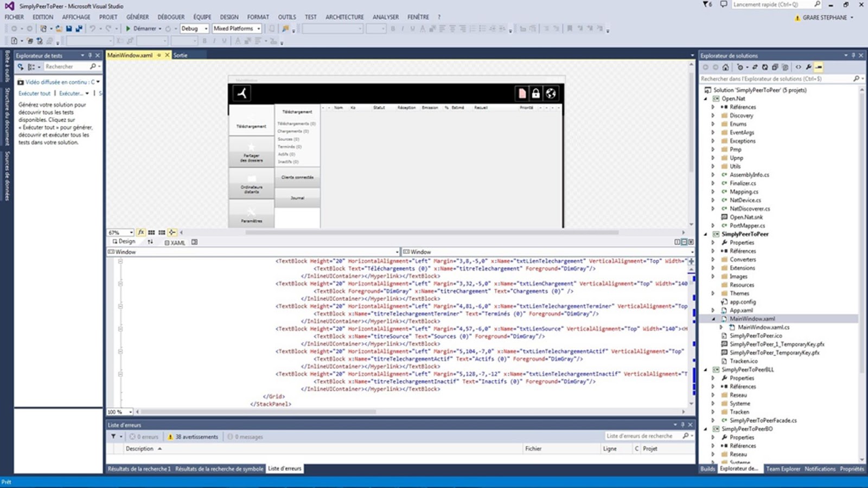868x488 pixels.
Task: Collapse the SimplyPeerToPeerBLL project node
Action: click(x=706, y=370)
